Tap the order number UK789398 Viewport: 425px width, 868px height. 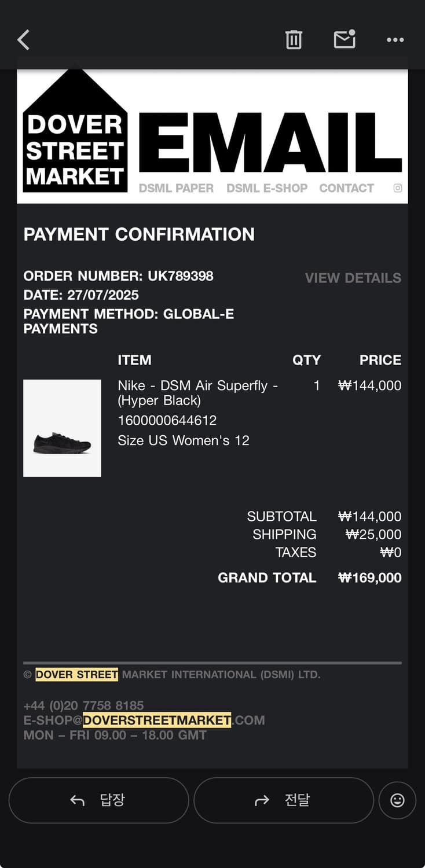tap(180, 276)
